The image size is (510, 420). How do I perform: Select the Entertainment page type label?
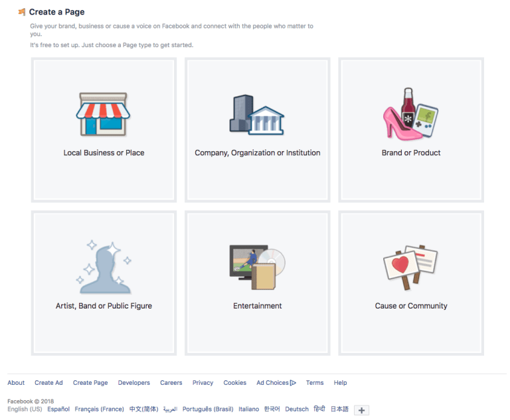point(257,306)
